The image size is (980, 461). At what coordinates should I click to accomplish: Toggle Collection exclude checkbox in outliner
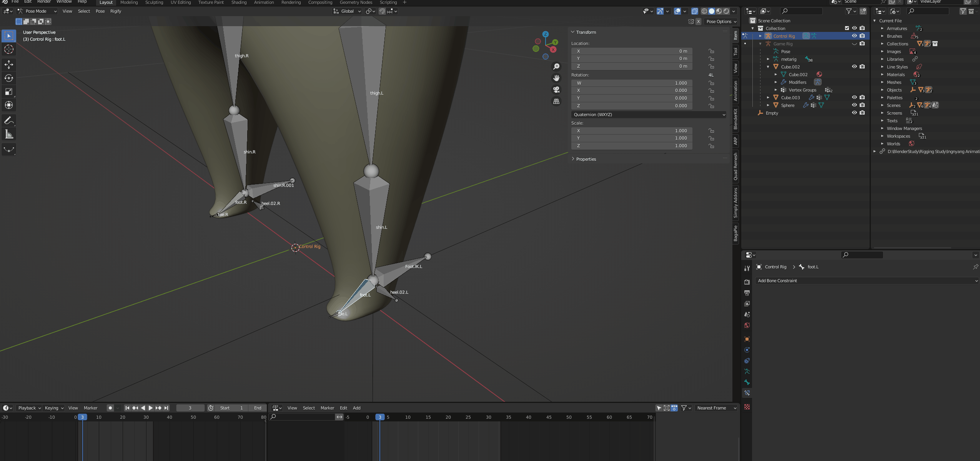tap(847, 28)
